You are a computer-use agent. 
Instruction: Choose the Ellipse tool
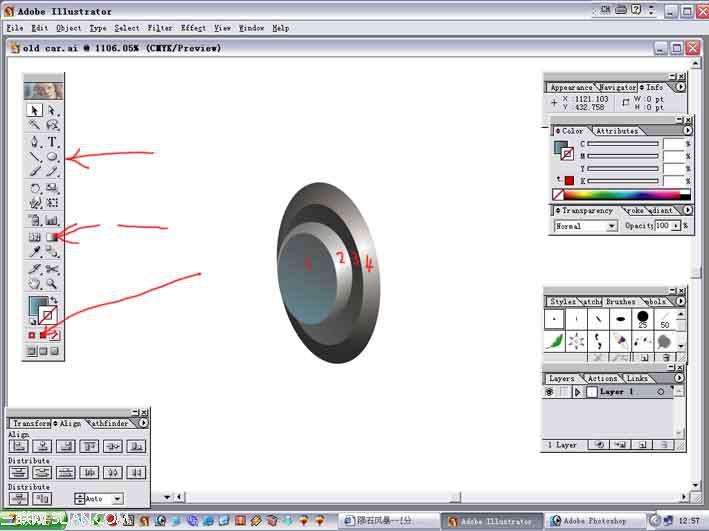pyautogui.click(x=52, y=156)
